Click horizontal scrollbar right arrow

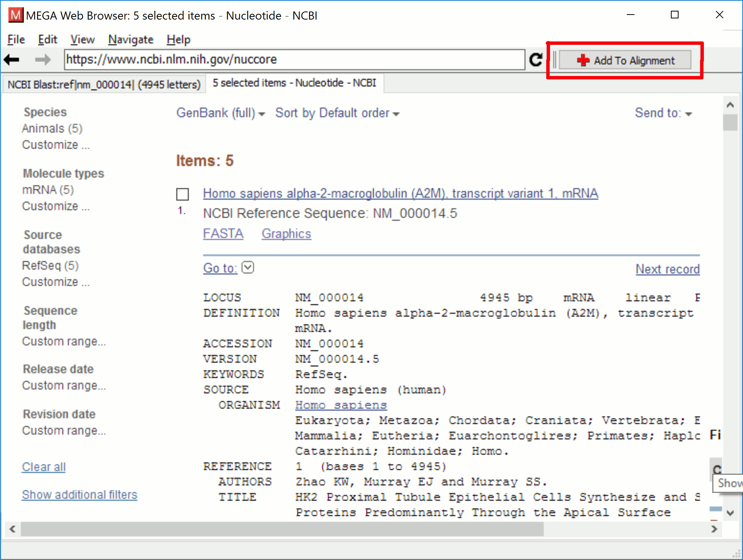pyautogui.click(x=714, y=529)
